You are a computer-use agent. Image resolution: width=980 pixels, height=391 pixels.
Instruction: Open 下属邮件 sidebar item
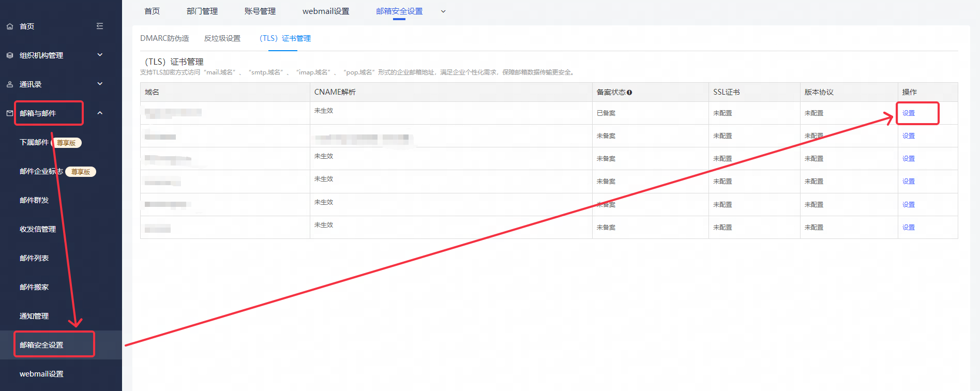(34, 142)
